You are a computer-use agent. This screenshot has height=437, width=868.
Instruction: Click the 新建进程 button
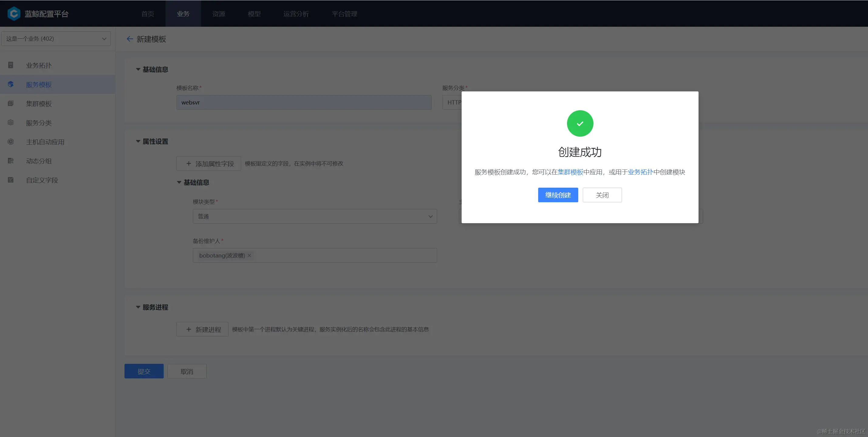click(x=202, y=329)
